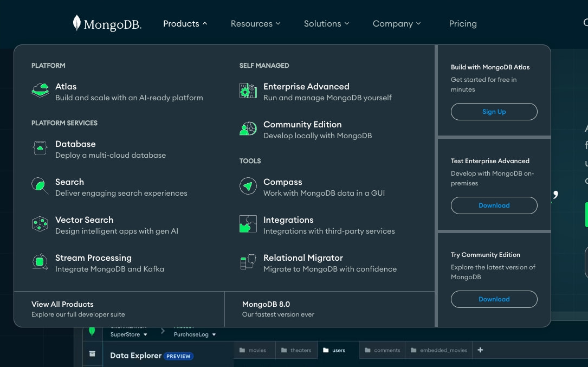
Task: Click the Stream Processing icon
Action: (40, 262)
